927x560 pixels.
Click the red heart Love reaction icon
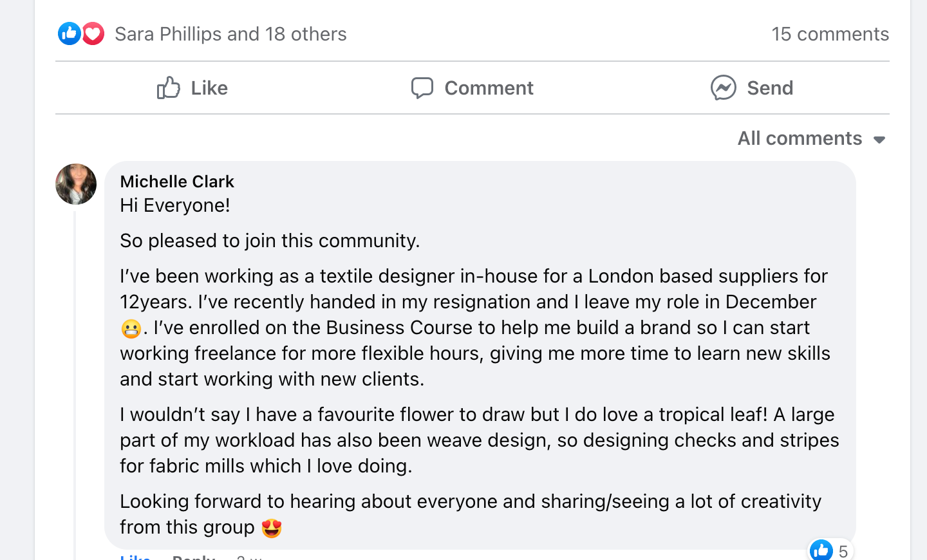pyautogui.click(x=93, y=33)
